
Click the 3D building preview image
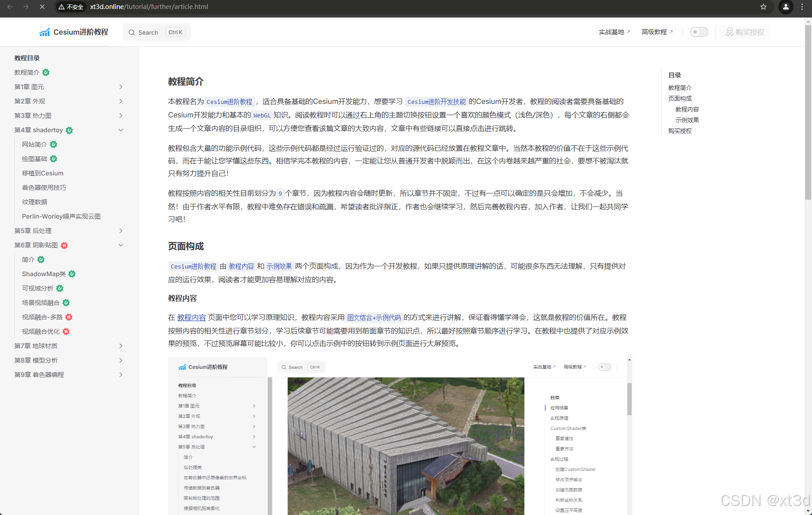point(406,446)
